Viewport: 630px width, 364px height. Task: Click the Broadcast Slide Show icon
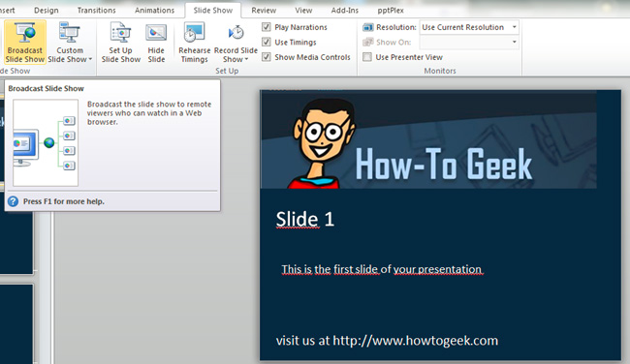[x=25, y=33]
